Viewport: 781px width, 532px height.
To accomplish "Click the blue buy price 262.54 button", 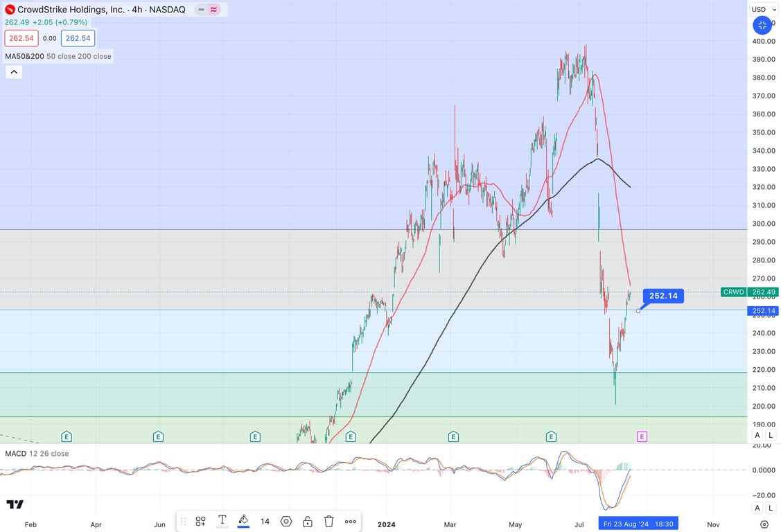I will (78, 38).
